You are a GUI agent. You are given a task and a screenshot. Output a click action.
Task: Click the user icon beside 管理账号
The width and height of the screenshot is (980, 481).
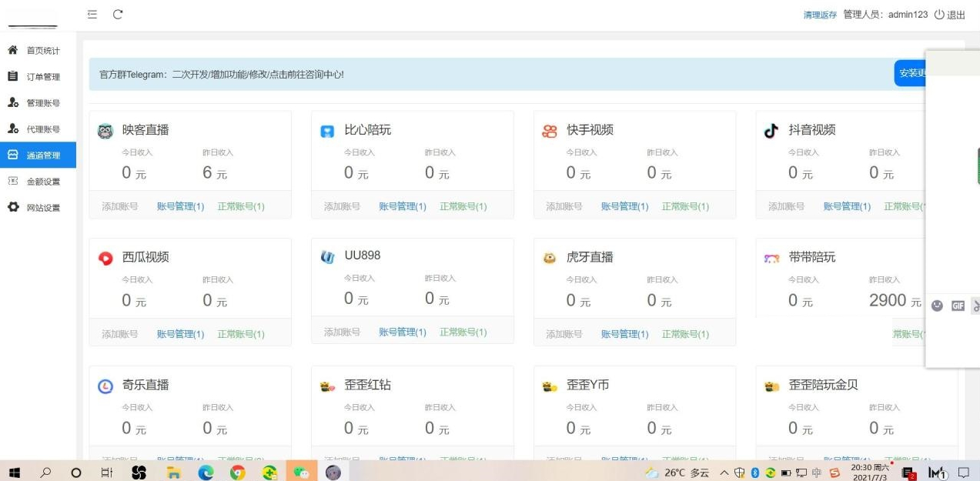click(x=13, y=102)
